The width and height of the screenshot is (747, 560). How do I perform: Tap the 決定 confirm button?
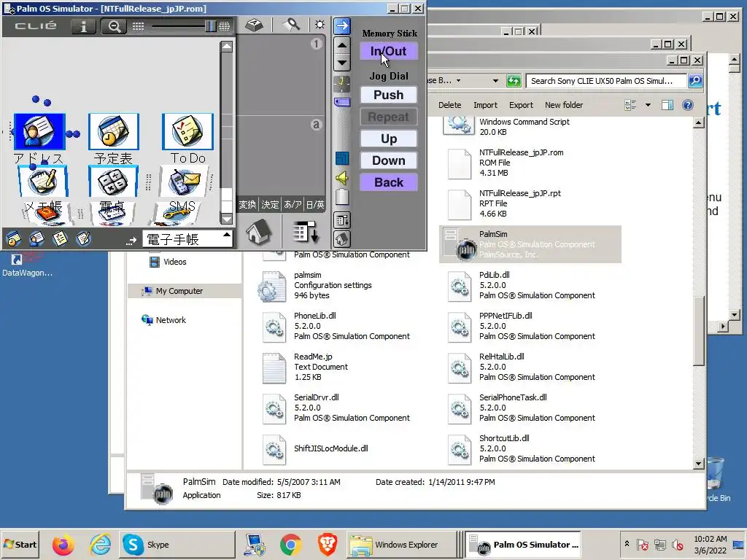pos(270,205)
